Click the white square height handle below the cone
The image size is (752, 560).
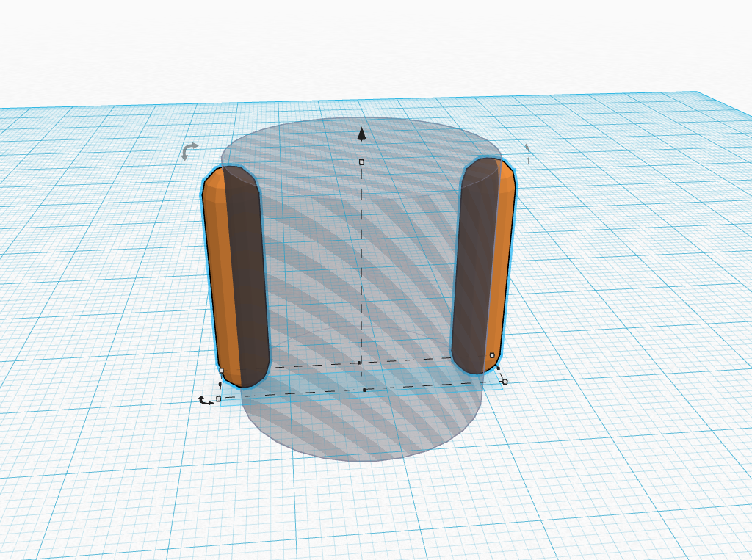pyautogui.click(x=361, y=162)
